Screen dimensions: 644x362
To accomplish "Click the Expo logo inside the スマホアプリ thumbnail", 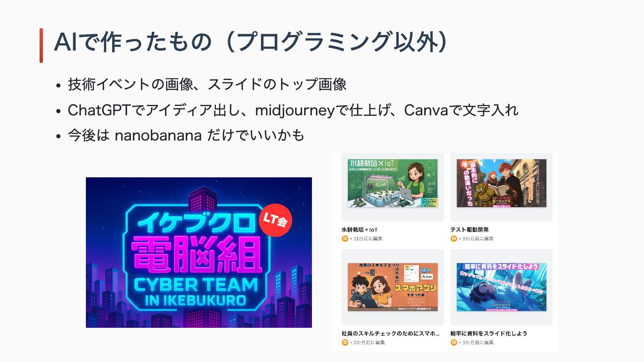I will (x=427, y=277).
